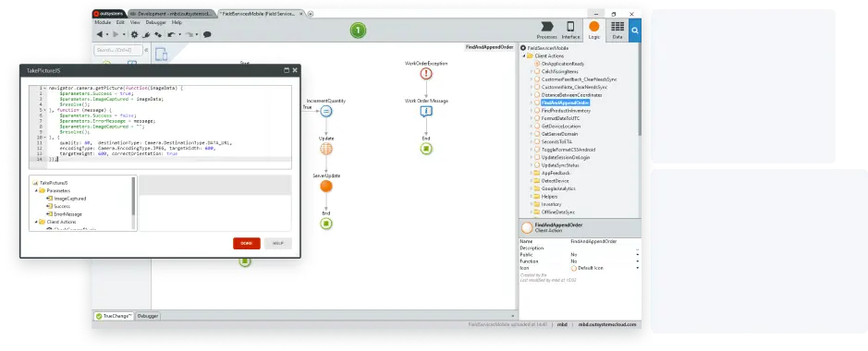
Task: Click the toolbox Search input field
Action: pyautogui.click(x=118, y=50)
